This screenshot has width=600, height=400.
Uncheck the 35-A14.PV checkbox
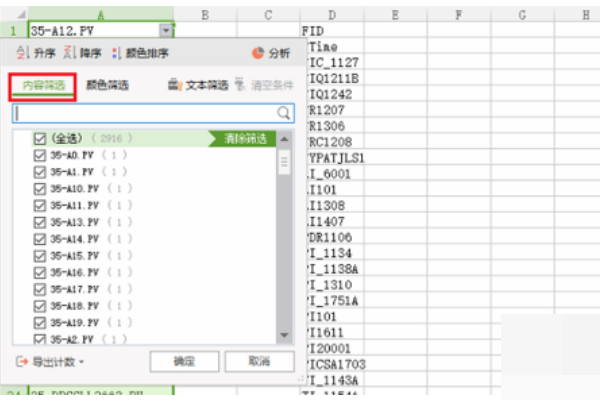pyautogui.click(x=40, y=239)
